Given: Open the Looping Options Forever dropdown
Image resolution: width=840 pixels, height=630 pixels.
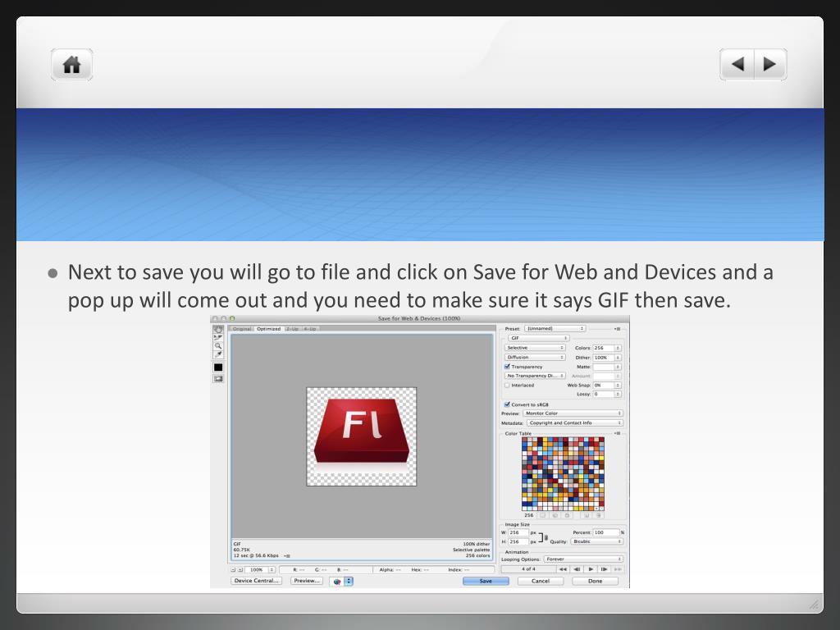Looking at the screenshot, I should tap(583, 559).
